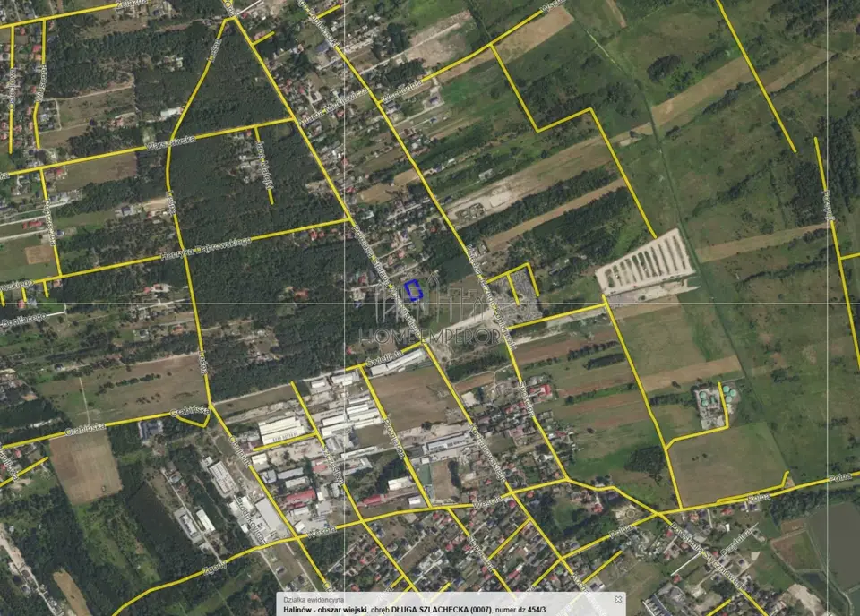This screenshot has width=860, height=616.
Task: Select the blue outlined parcel on the map
Action: (x=414, y=290)
